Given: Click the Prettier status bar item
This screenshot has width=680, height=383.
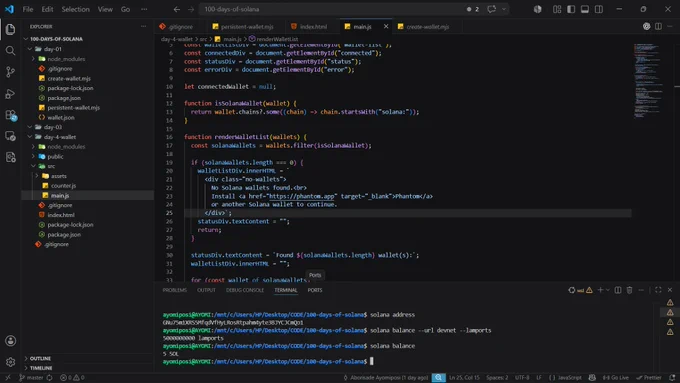Looking at the screenshot, I should pyautogui.click(x=648, y=378).
